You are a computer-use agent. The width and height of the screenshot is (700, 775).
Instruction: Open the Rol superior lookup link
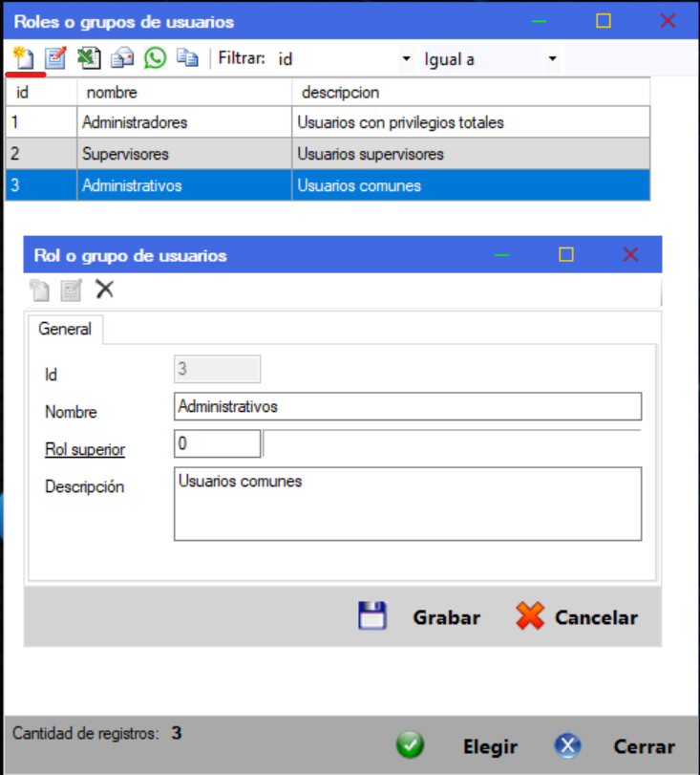pos(85,449)
